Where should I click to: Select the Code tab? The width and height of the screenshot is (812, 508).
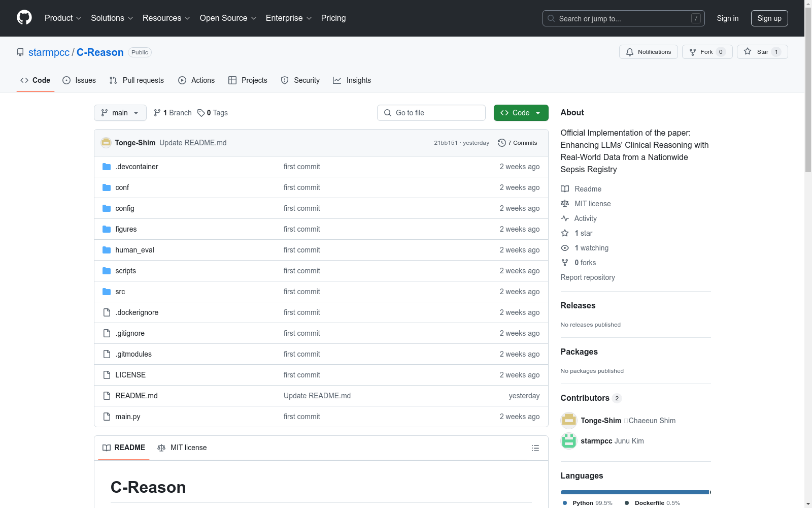tap(36, 80)
